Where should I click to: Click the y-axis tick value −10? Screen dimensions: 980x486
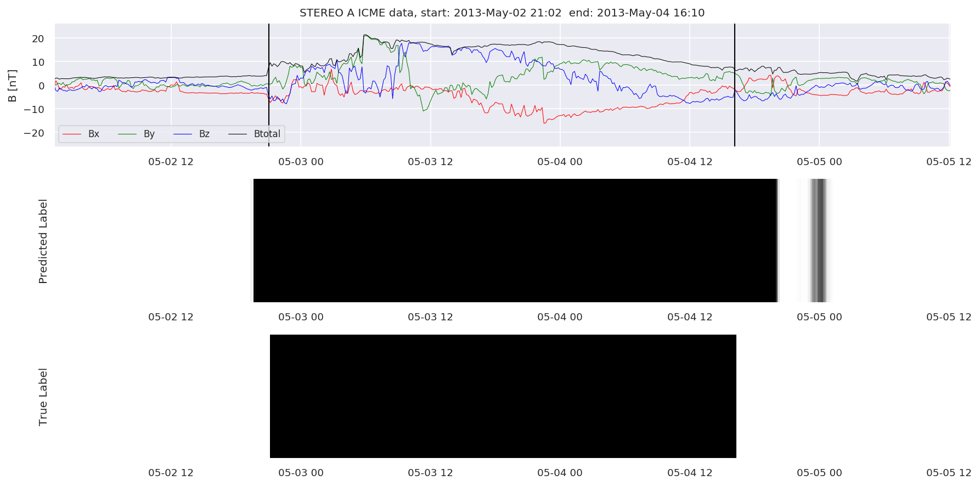pyautogui.click(x=34, y=110)
